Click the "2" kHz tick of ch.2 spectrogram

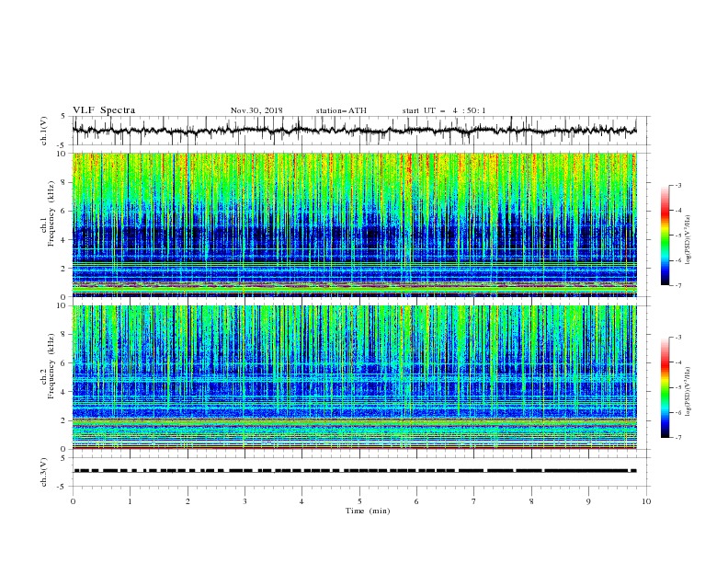[x=64, y=420]
